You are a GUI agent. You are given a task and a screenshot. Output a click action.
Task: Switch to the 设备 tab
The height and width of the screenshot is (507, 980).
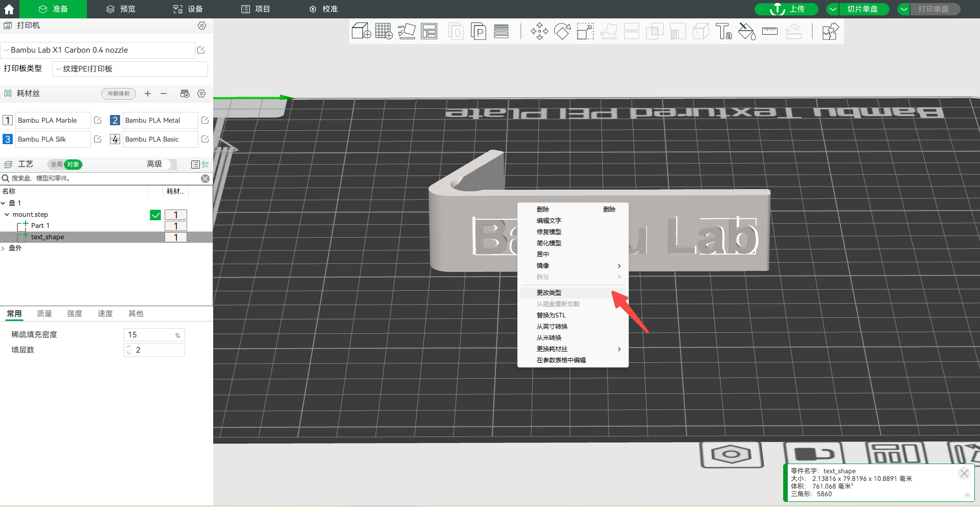click(188, 9)
